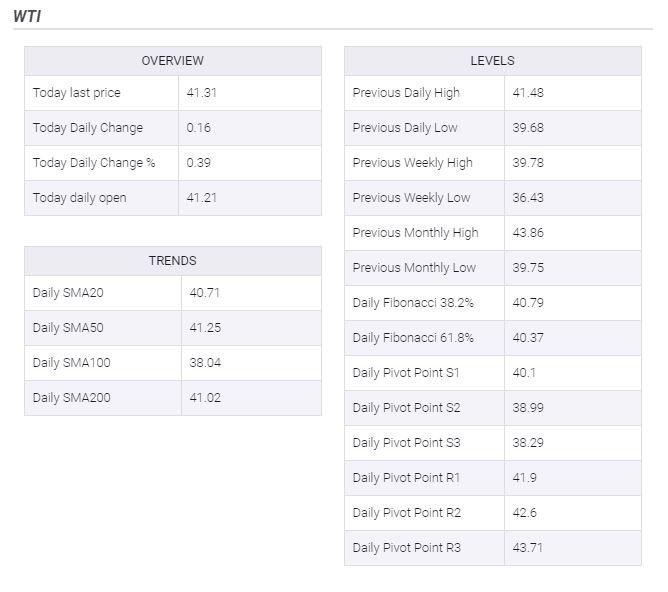Click the Daily SMA50 value 41.25

tap(205, 328)
